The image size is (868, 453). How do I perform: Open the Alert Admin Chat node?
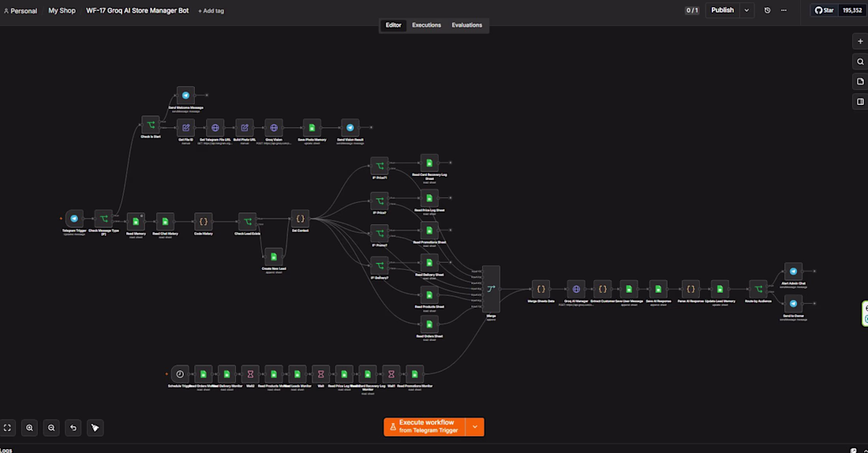click(793, 271)
